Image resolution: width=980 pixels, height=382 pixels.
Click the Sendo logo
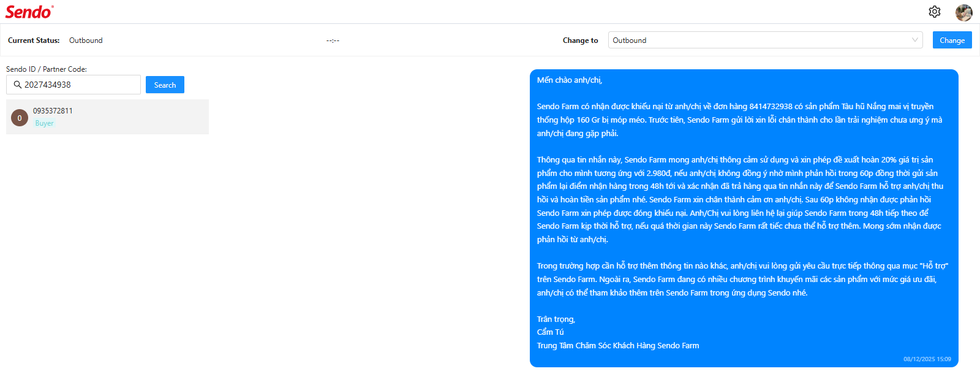click(x=29, y=12)
